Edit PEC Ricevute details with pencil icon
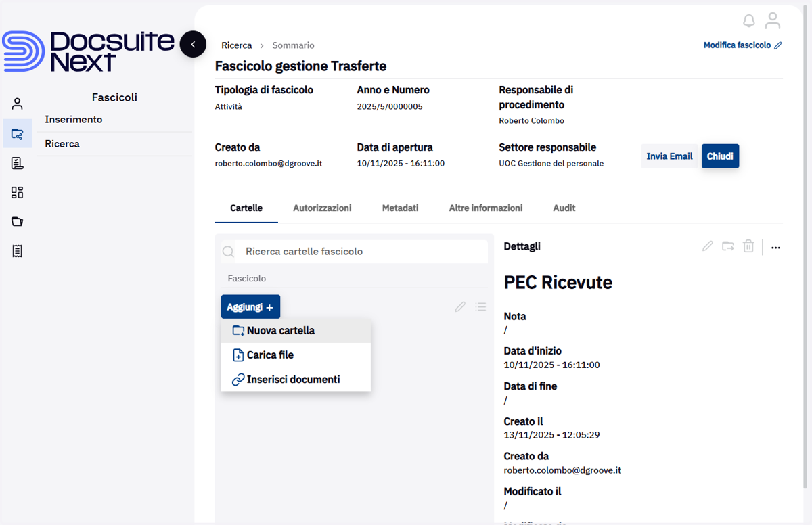 [708, 246]
